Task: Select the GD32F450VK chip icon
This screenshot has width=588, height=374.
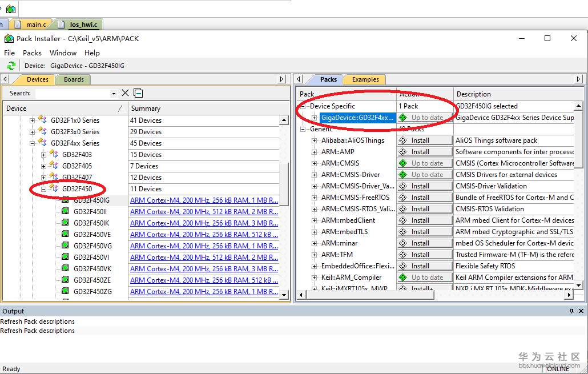Action: click(x=65, y=268)
